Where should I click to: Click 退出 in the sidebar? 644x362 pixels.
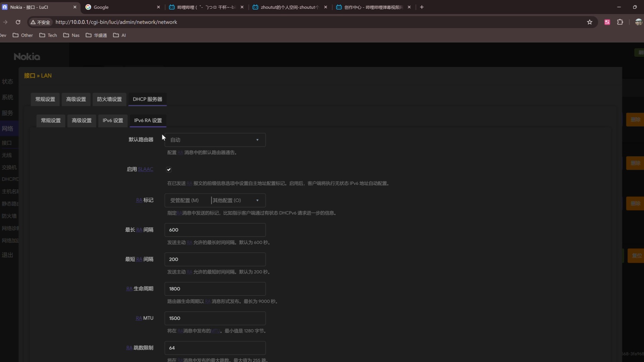[x=7, y=255]
